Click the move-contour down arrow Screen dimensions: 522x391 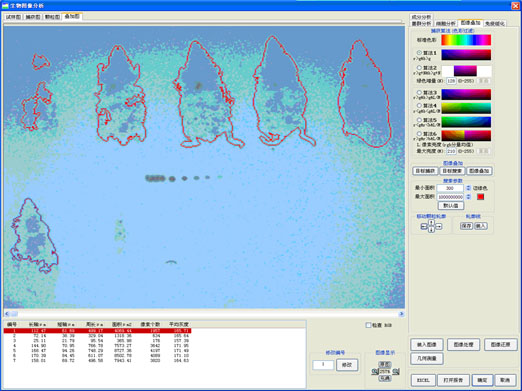(x=431, y=230)
